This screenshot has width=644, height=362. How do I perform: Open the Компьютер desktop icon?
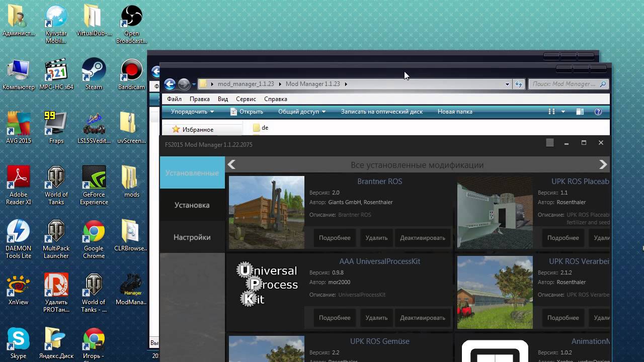point(19,74)
